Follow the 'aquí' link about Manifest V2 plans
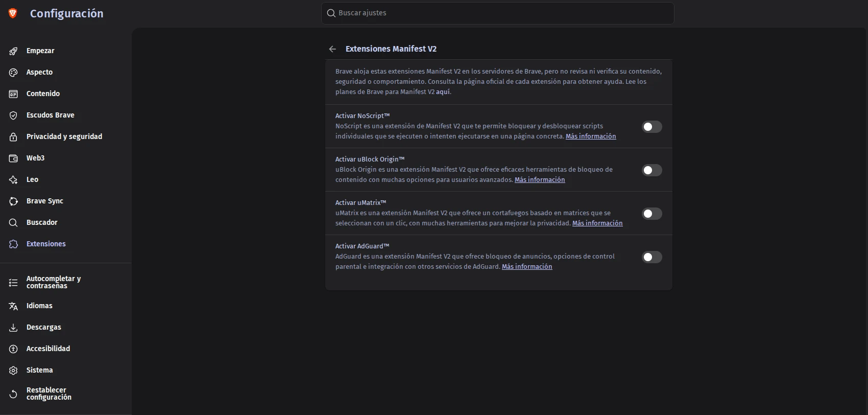The height and width of the screenshot is (415, 868). [x=443, y=92]
